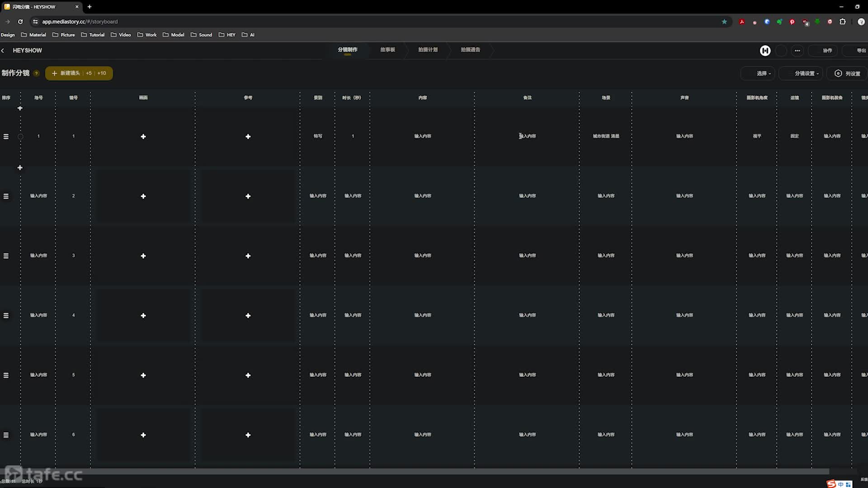Image resolution: width=868 pixels, height=488 pixels.
Task: Click the 内容 input in shot 1
Action: [422, 136]
